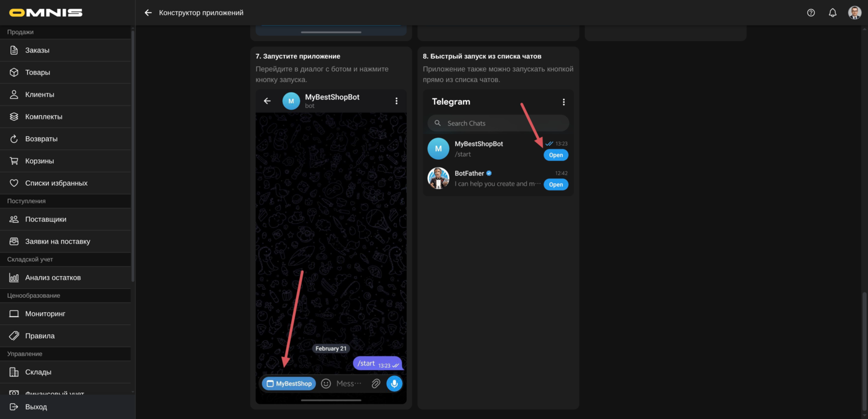Open the kebab menu in MyBestShopBot chat header
868x419 pixels.
coord(396,101)
